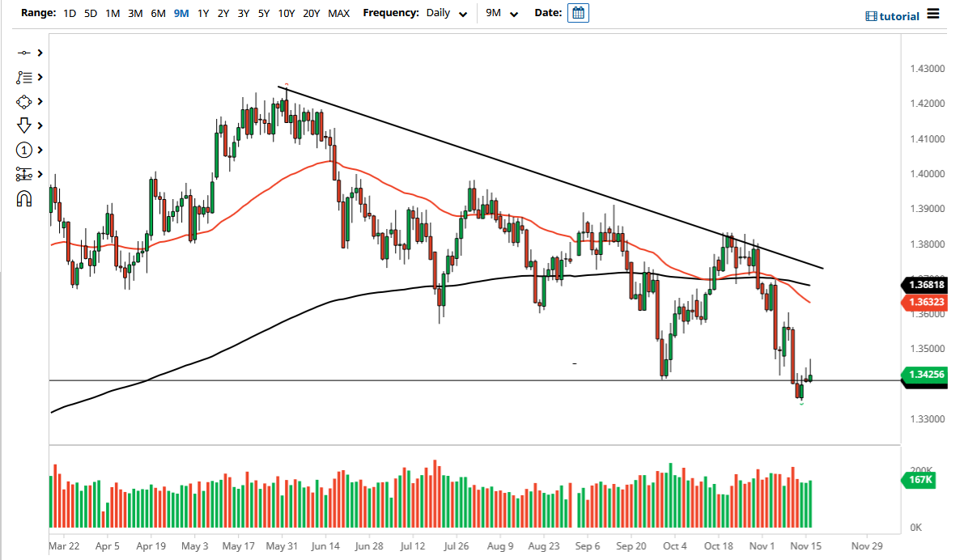Open the tutorial link
Image resolution: width=960 pixels, height=560 pixels.
tap(898, 16)
